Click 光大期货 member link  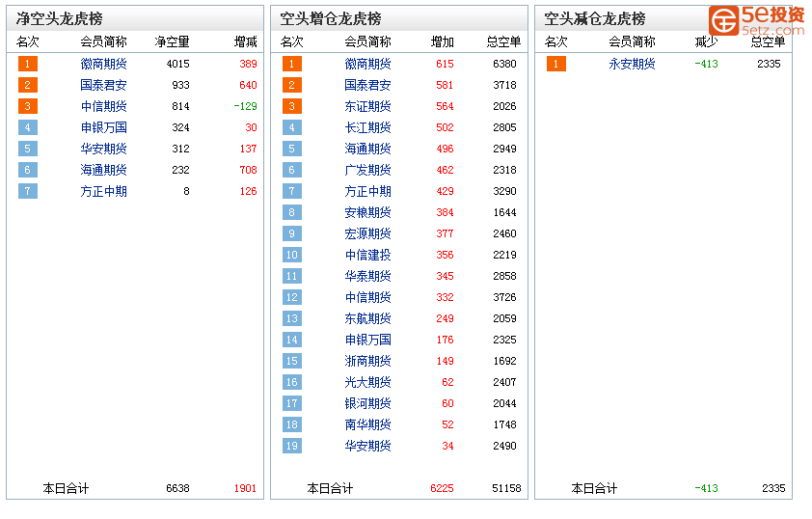click(x=367, y=382)
